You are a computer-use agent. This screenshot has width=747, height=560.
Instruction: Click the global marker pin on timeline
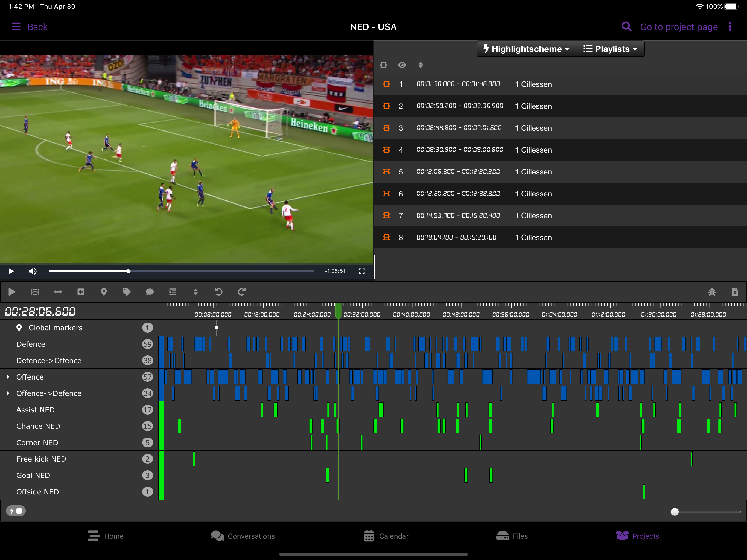coord(217,328)
